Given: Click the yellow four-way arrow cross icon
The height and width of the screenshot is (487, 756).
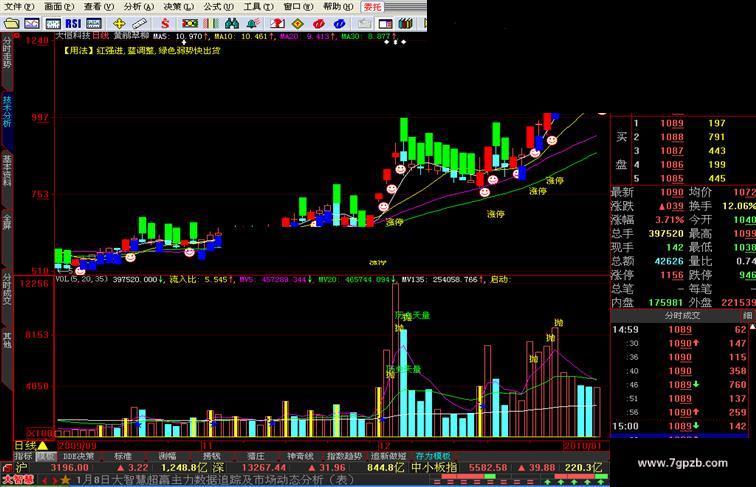Looking at the screenshot, I should 119,23.
